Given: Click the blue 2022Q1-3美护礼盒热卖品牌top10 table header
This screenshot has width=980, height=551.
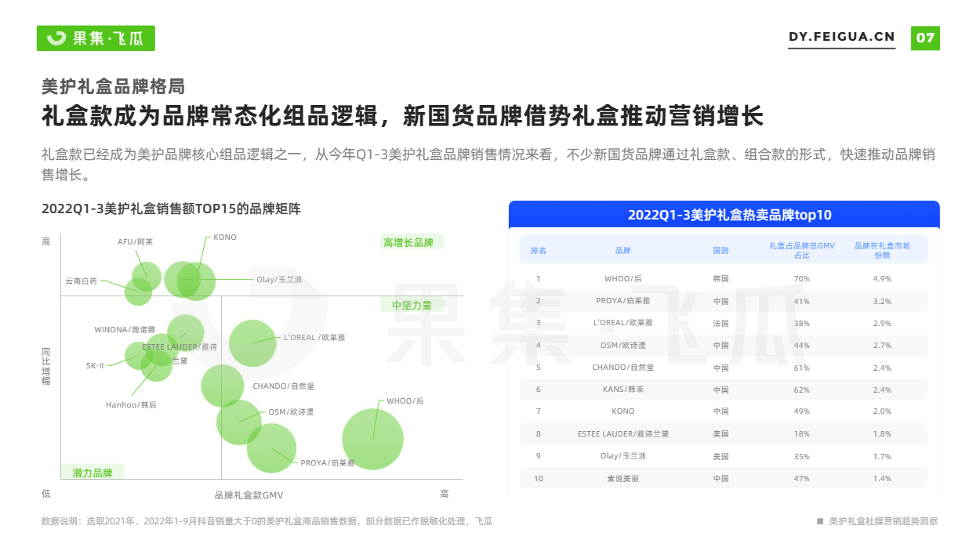Looking at the screenshot, I should click(x=724, y=215).
